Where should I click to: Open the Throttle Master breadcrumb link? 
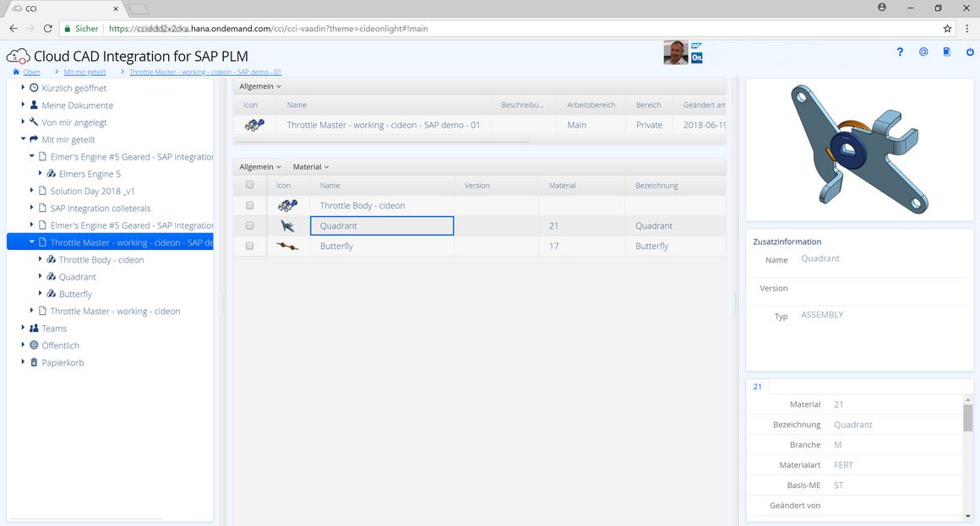tap(205, 73)
